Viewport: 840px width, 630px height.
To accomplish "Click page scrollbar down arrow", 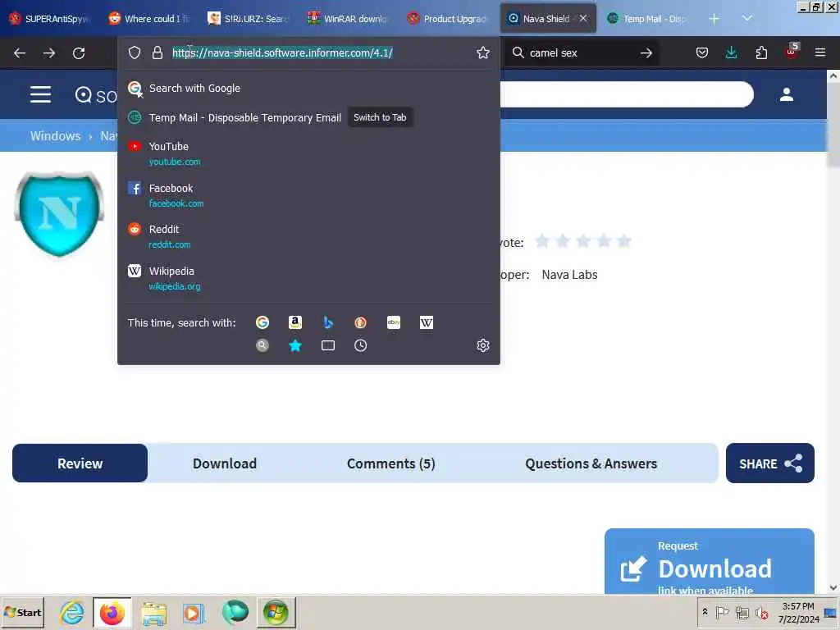I will [x=833, y=587].
